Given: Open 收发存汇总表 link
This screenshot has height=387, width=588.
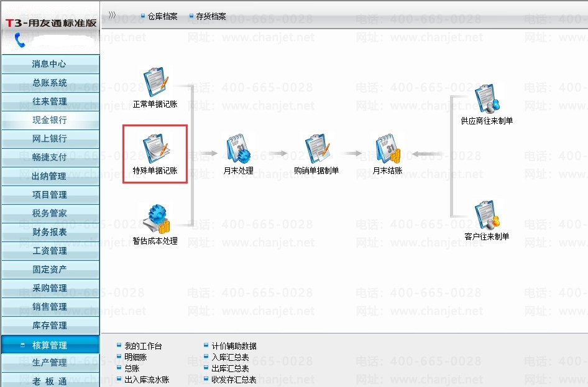Looking at the screenshot, I should tap(234, 380).
